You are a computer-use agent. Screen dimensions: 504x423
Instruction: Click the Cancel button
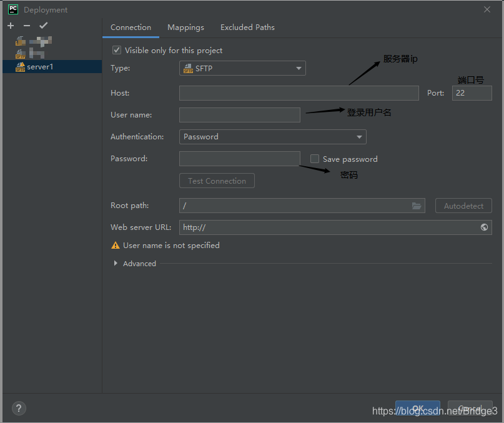tap(470, 409)
